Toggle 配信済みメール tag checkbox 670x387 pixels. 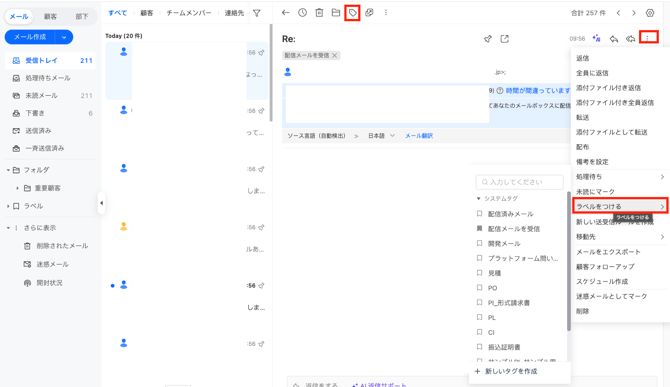479,214
